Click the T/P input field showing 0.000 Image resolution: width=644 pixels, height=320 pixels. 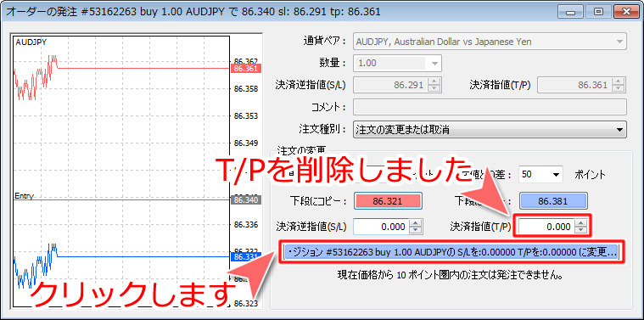[546, 227]
